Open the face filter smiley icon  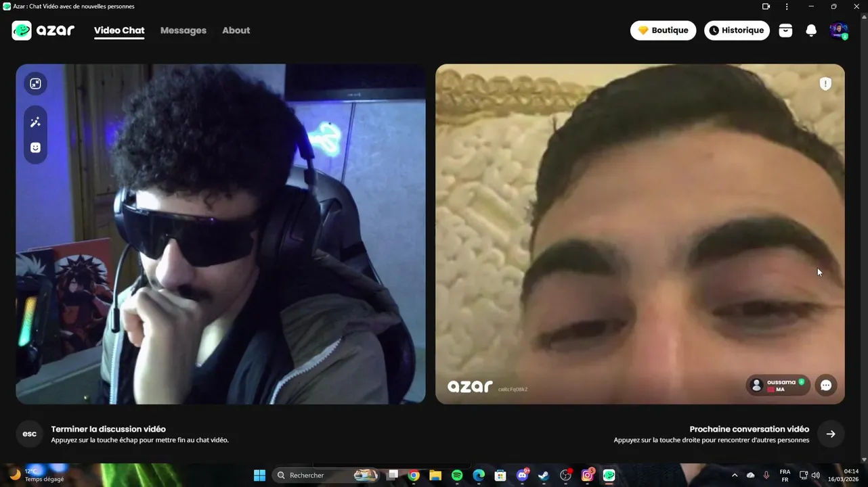35,147
